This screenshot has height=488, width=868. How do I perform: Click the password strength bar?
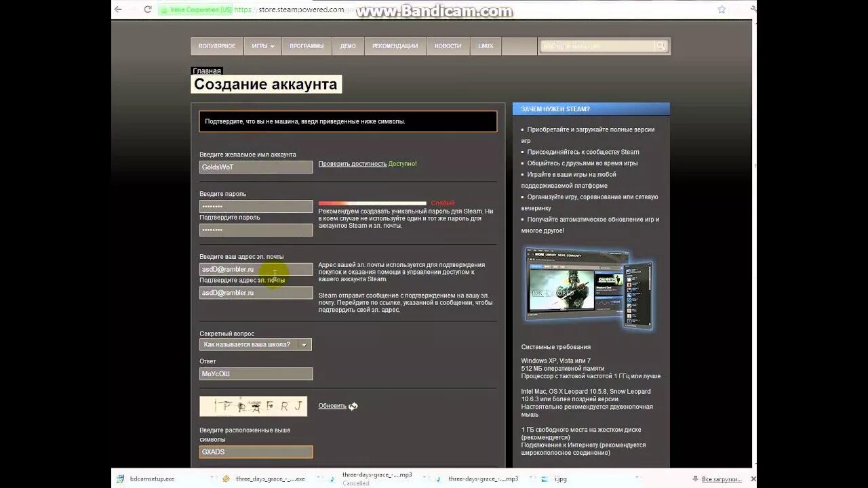pos(372,203)
